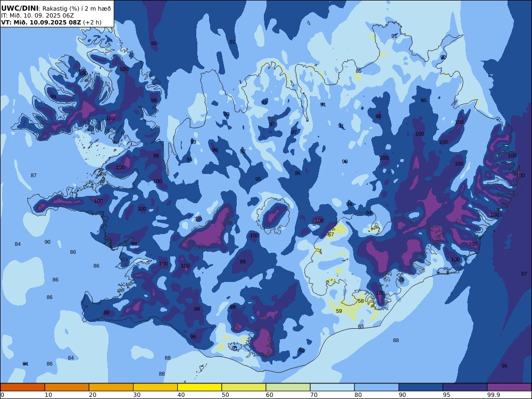Click the '80' tick label on the legend

tap(358, 395)
